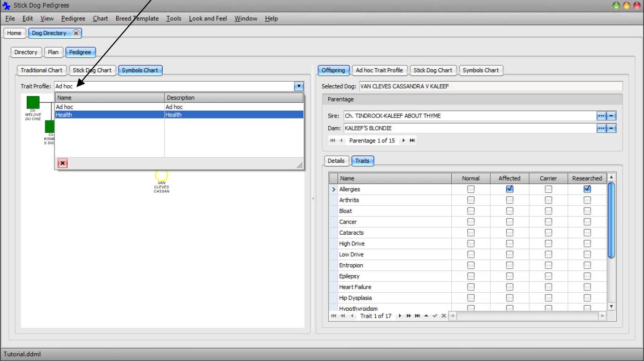Jump to the last trait record
The height and width of the screenshot is (361, 644).
click(417, 316)
